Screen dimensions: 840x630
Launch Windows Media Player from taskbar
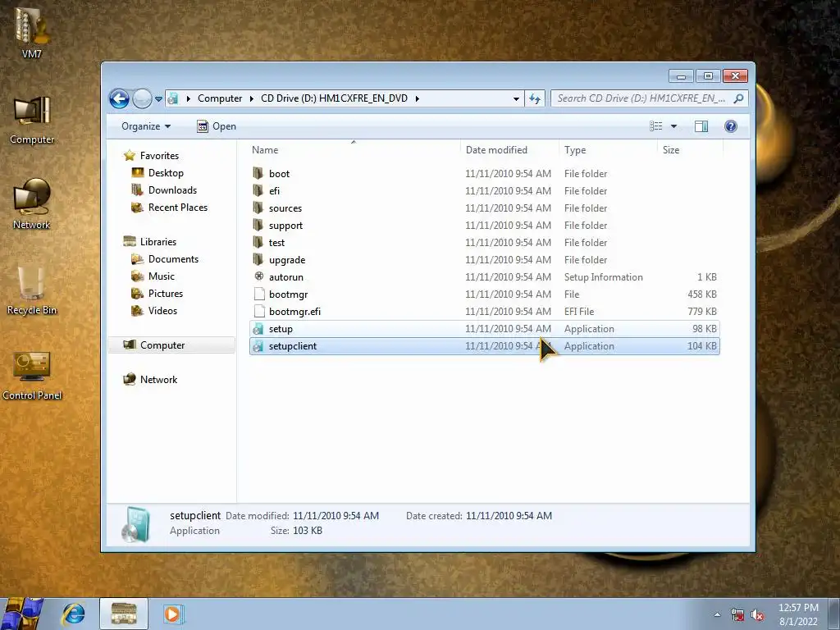[x=172, y=614]
